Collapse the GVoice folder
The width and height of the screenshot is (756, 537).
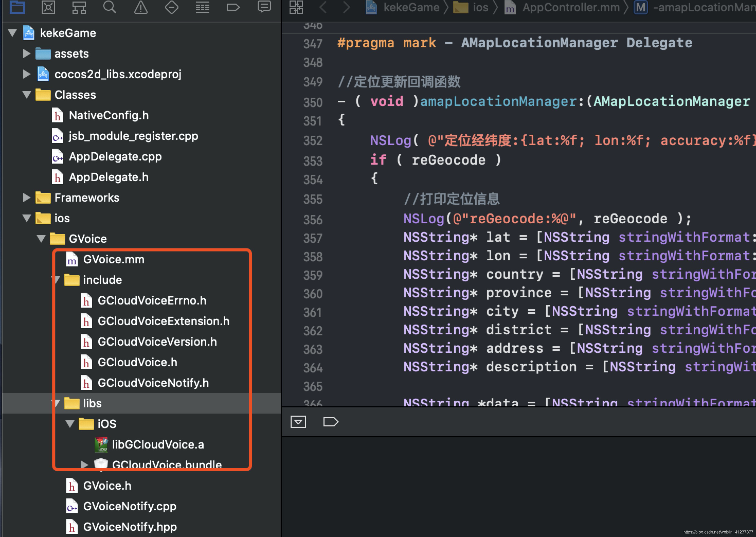[41, 238]
